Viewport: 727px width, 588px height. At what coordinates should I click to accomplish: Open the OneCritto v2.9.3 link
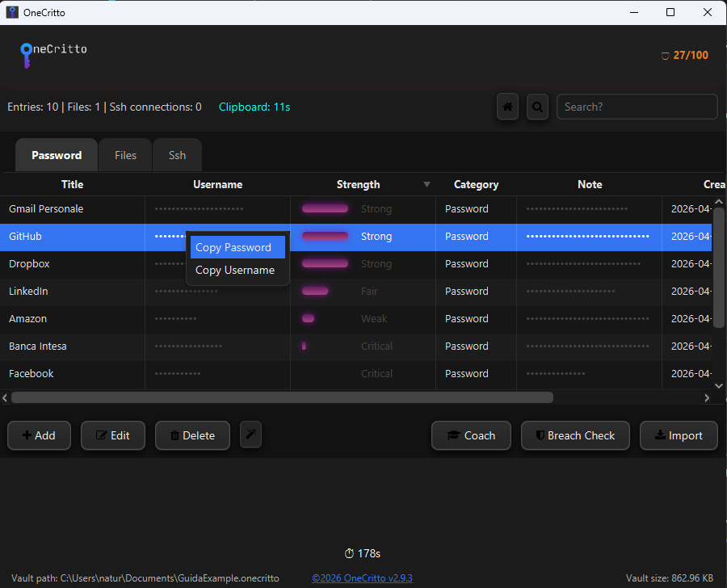coord(362,578)
